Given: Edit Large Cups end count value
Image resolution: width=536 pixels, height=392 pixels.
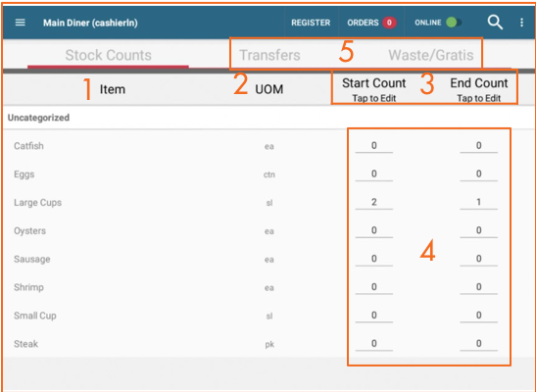Looking at the screenshot, I should 478,202.
